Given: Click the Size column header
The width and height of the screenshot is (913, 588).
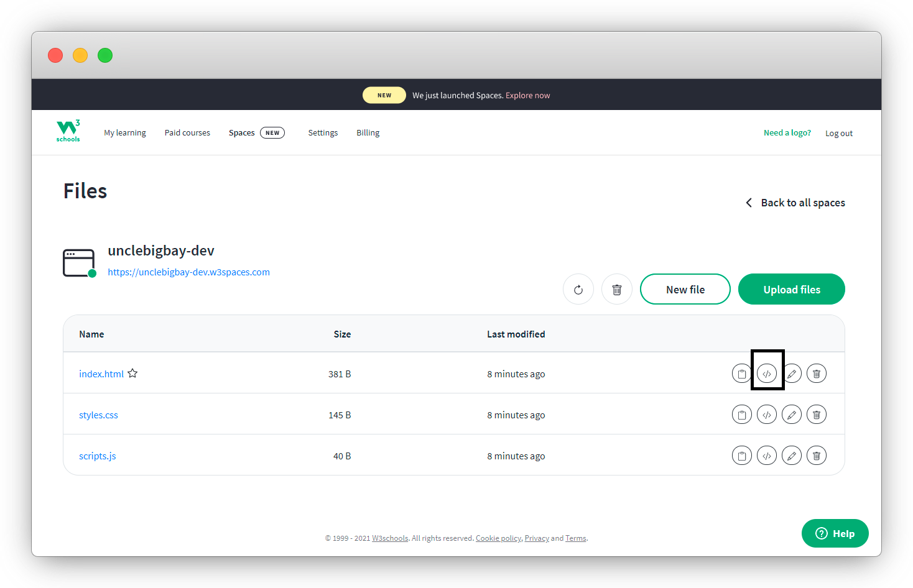Looking at the screenshot, I should pyautogui.click(x=342, y=334).
